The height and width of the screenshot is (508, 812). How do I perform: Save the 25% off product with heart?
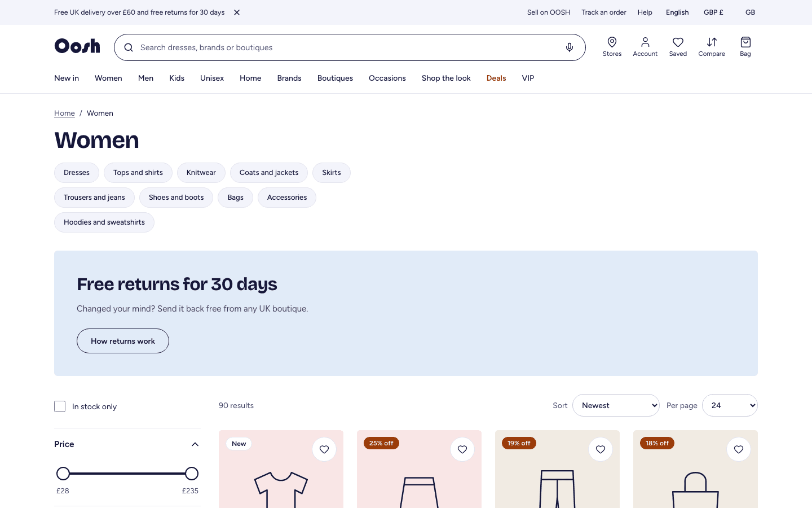click(x=462, y=449)
